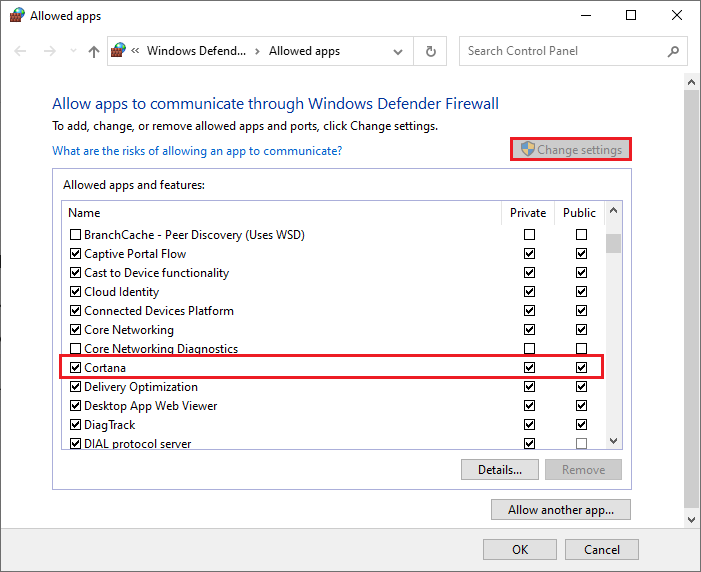The image size is (701, 572).
Task: Select the Cloud Identity row text
Action: [122, 292]
